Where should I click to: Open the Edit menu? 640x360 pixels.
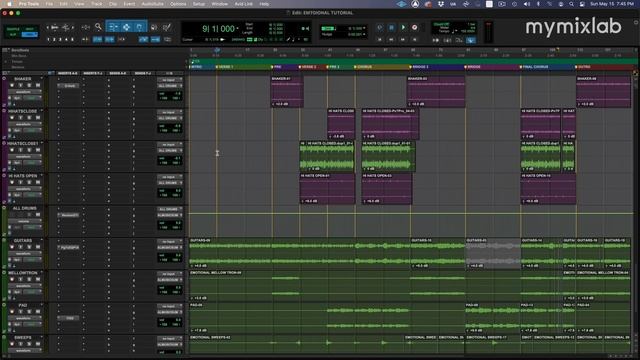tap(64, 4)
